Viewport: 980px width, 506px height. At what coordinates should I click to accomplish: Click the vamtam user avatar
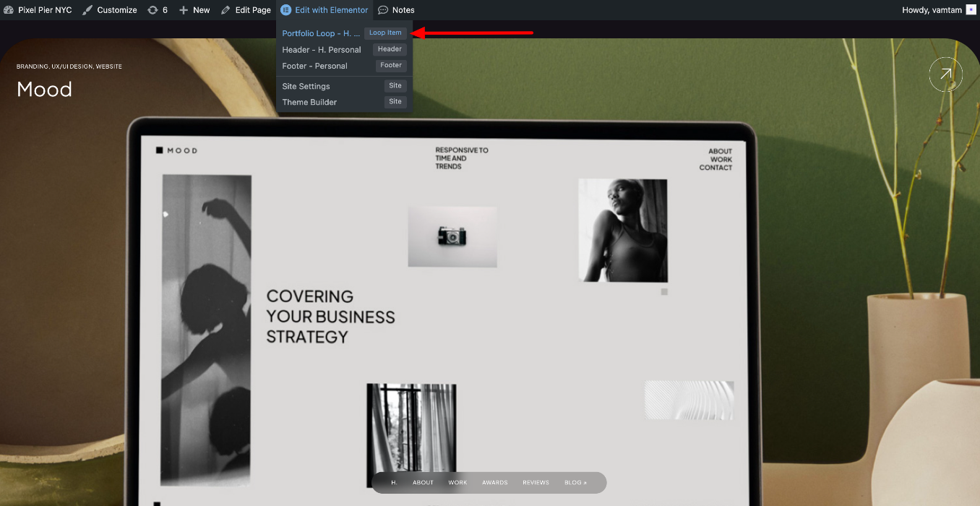point(971,10)
